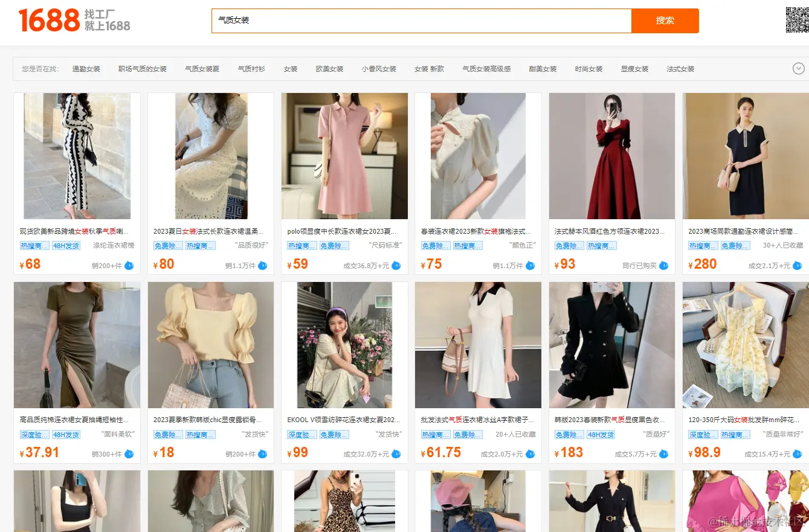Open the pink bucket hat photo thumbnail

[478, 501]
